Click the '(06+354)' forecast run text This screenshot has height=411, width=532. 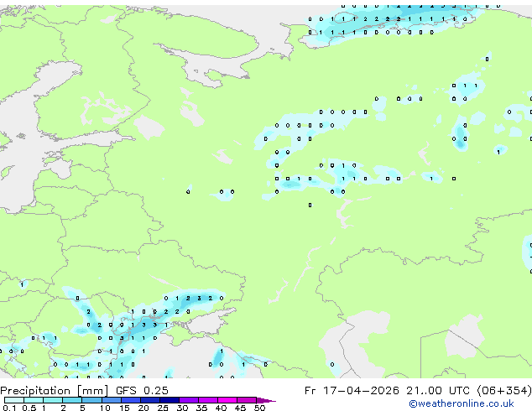pos(504,391)
